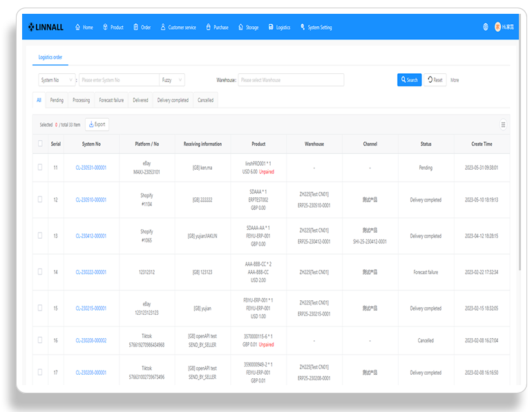Check the row 15 checkbox

tap(40, 308)
